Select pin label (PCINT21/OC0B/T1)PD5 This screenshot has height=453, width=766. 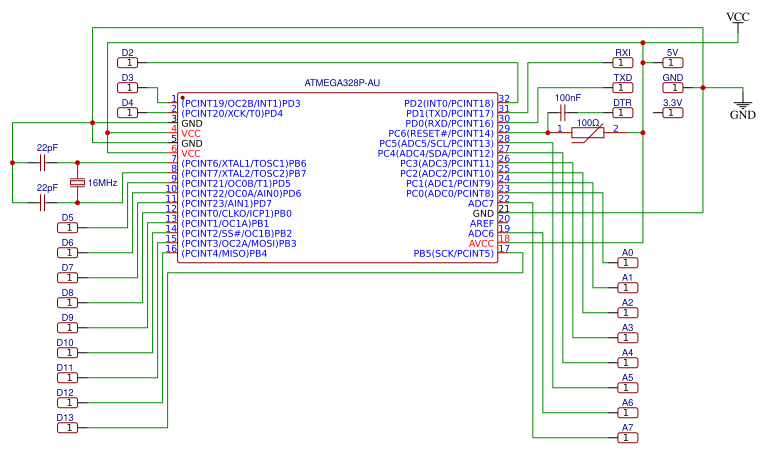click(x=236, y=184)
